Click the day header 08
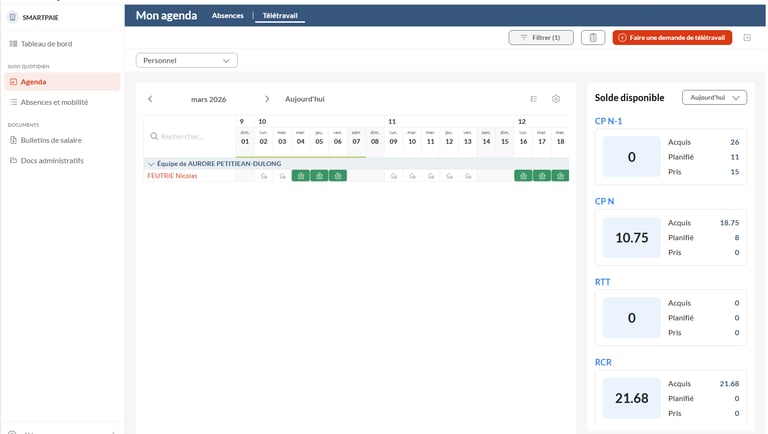Image resolution: width=768 pixels, height=434 pixels. tap(375, 141)
